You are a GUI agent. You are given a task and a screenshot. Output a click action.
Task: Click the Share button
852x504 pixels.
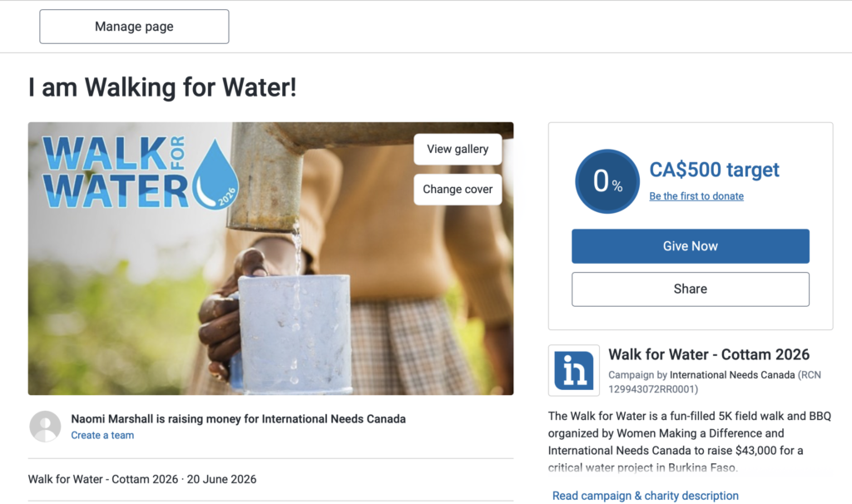pos(690,289)
